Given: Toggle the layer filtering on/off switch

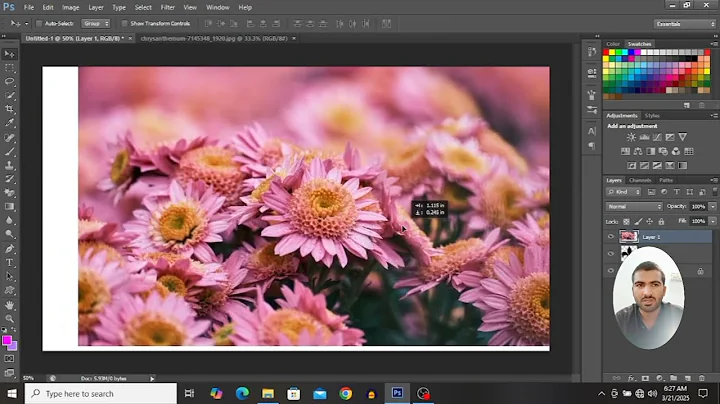Looking at the screenshot, I should coord(714,191).
